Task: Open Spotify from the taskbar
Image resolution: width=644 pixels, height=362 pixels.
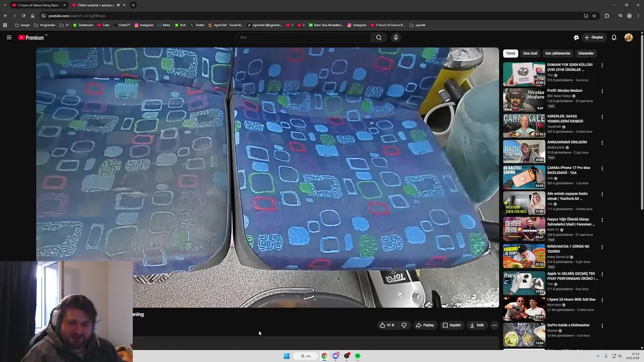Action: pos(358,356)
